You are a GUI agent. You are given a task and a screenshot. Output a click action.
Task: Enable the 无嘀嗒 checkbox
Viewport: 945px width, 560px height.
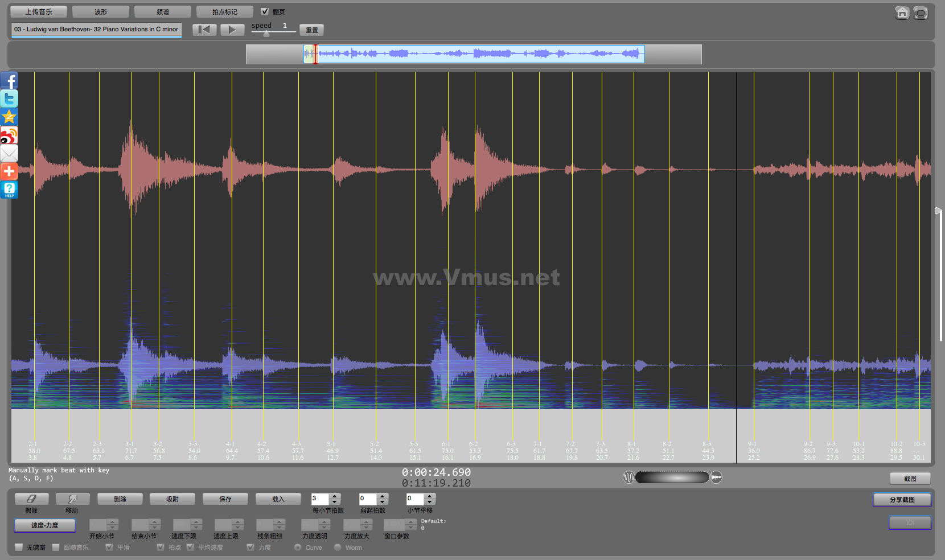pos(19,547)
